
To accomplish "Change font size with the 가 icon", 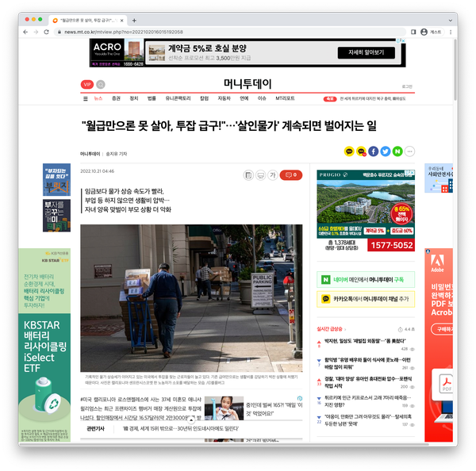I will pyautogui.click(x=273, y=175).
